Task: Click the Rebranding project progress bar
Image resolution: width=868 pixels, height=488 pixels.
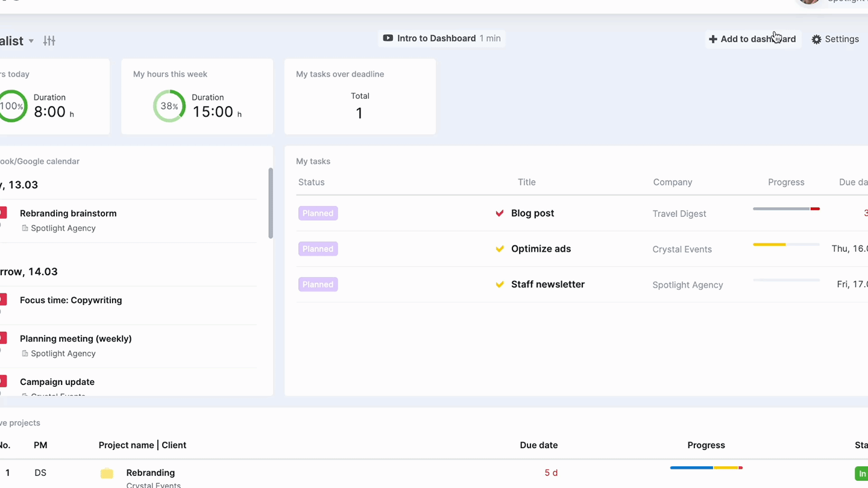Action: tap(706, 468)
